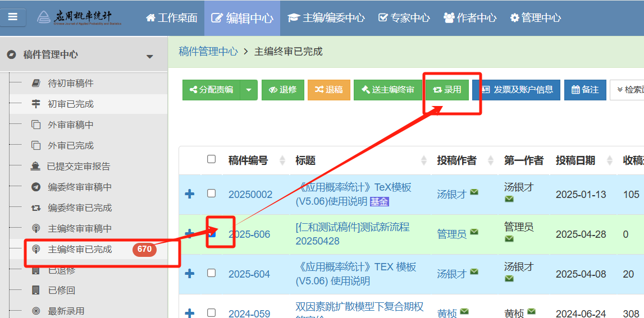
Task: Open 外审已完成 list
Action: click(71, 146)
